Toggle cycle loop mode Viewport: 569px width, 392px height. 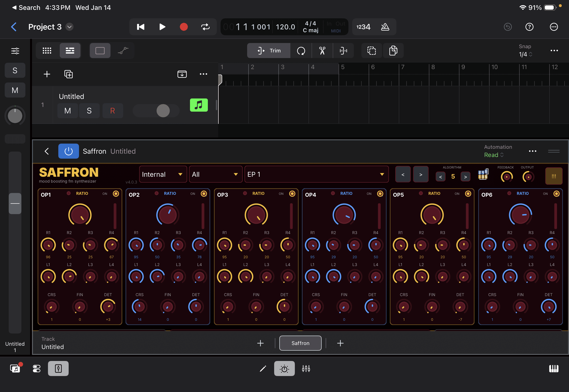[x=205, y=27]
